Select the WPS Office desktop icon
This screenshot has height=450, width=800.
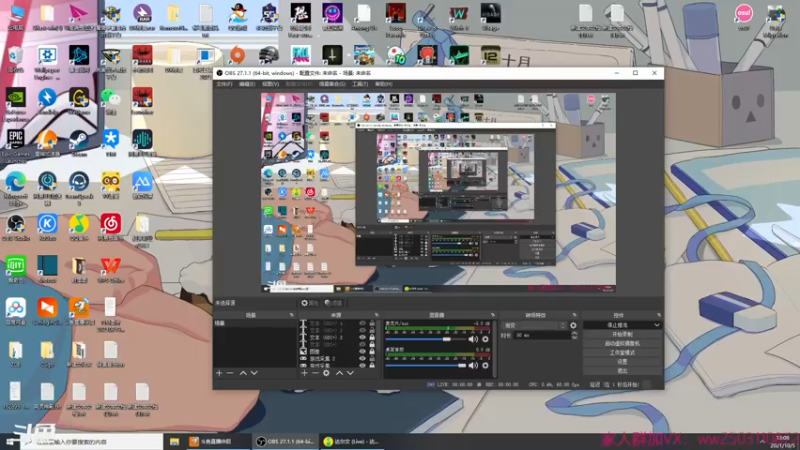click(111, 269)
